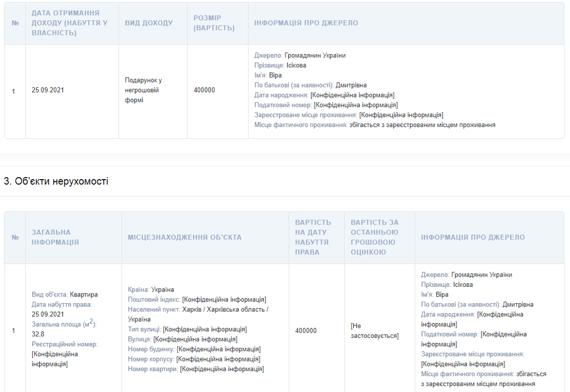Click the real estate value '400000'
Viewport: 570px width, 392px height.
click(306, 331)
